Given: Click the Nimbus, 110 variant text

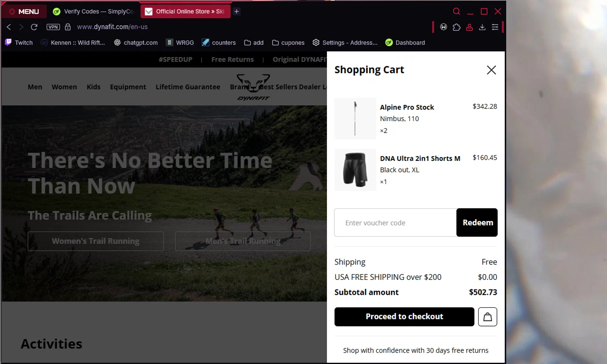Looking at the screenshot, I should pos(399,119).
